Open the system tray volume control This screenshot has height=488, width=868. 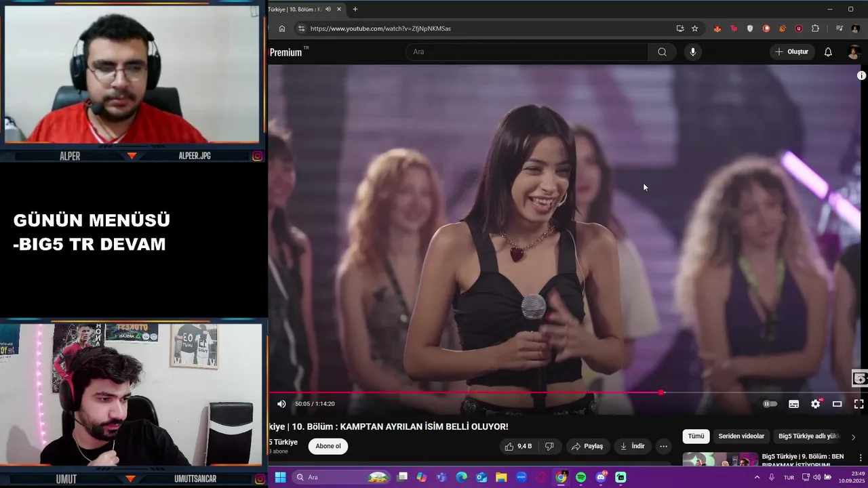[816, 477]
